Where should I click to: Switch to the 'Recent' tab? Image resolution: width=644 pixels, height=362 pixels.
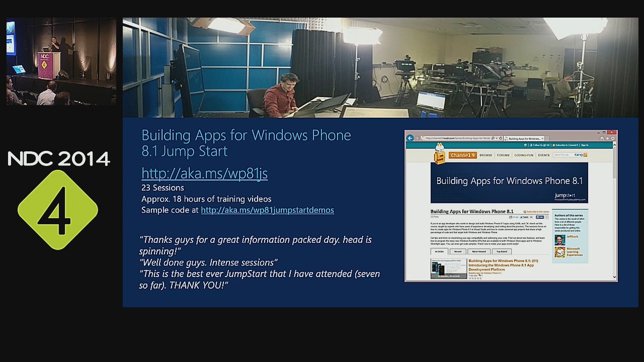(458, 251)
